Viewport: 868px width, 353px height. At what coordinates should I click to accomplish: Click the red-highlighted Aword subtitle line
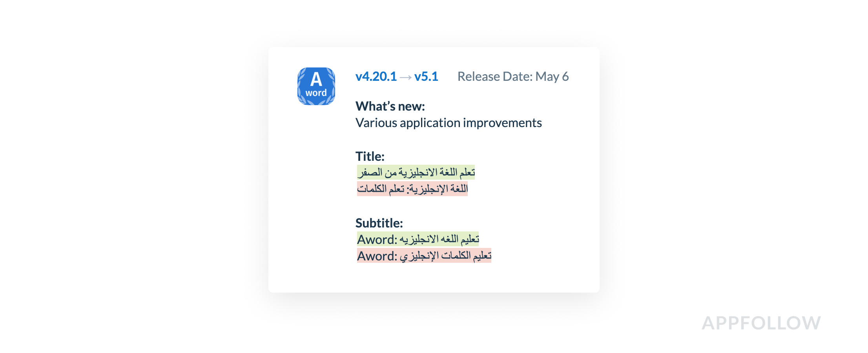click(424, 256)
